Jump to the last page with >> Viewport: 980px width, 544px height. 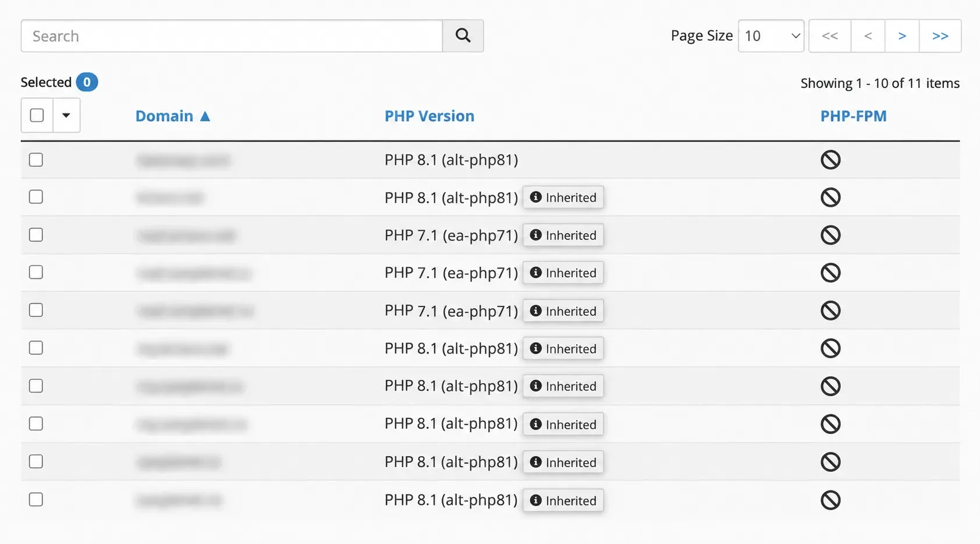940,36
